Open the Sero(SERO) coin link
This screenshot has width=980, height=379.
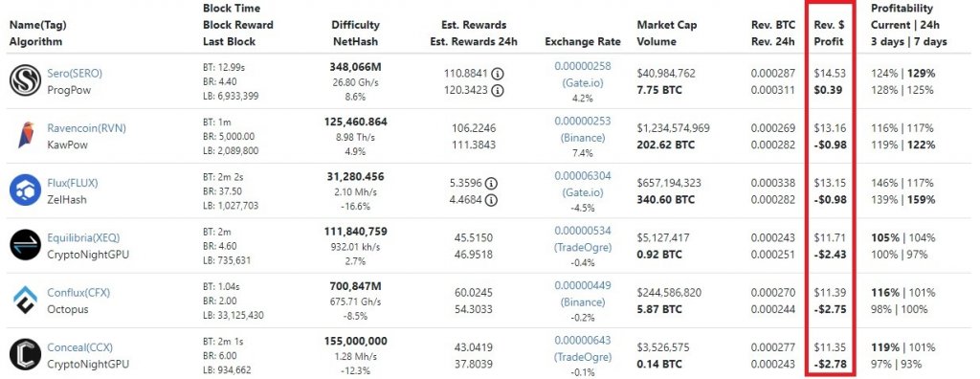point(75,73)
